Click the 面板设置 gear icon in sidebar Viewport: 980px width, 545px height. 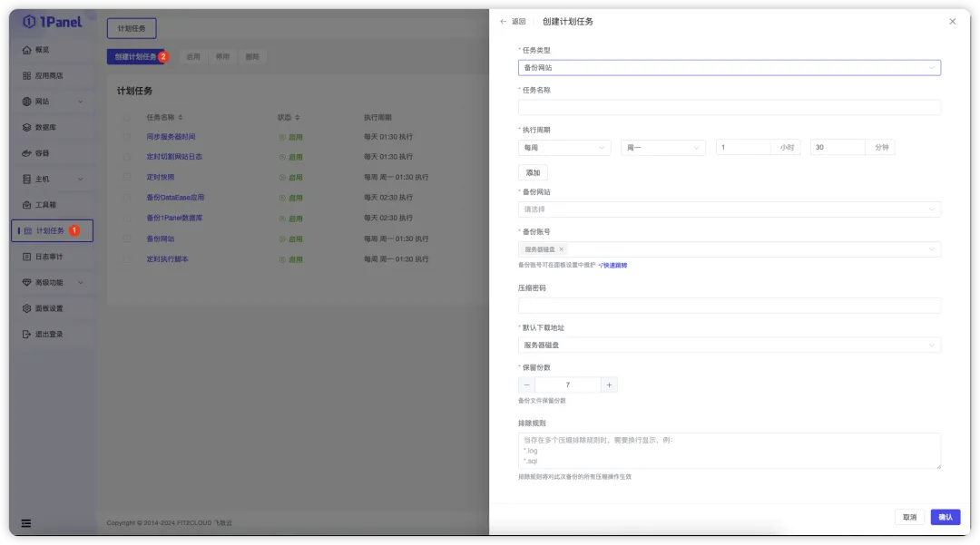point(26,308)
